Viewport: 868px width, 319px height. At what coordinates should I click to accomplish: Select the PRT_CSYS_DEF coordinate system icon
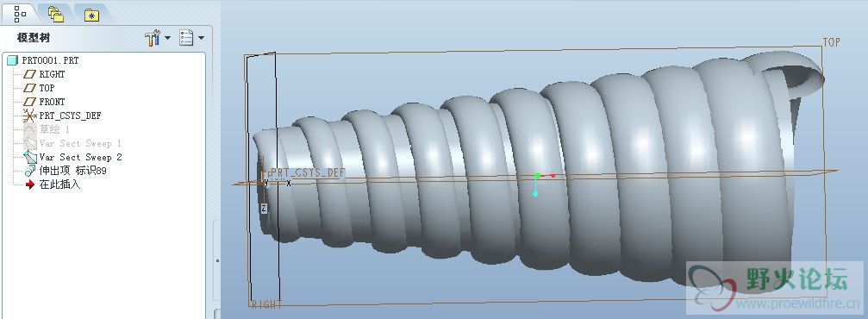tap(30, 116)
